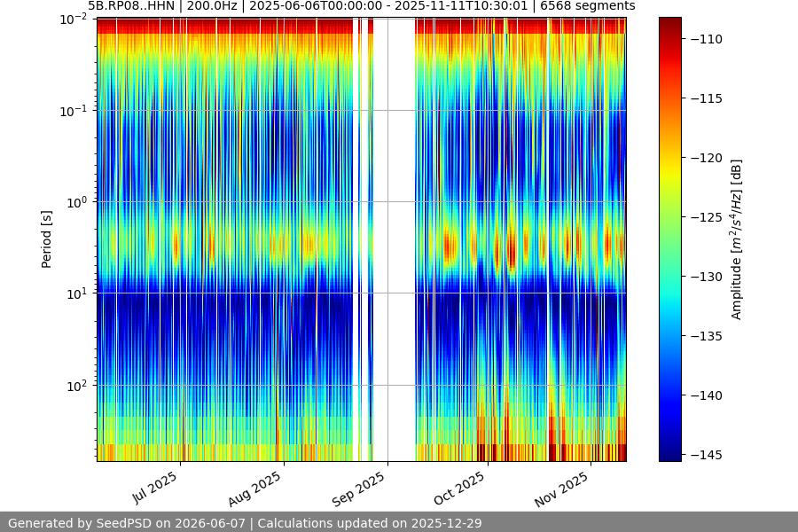
Task: Click the plot title starting with 5B.RP08..HHN
Action: (362, 5)
